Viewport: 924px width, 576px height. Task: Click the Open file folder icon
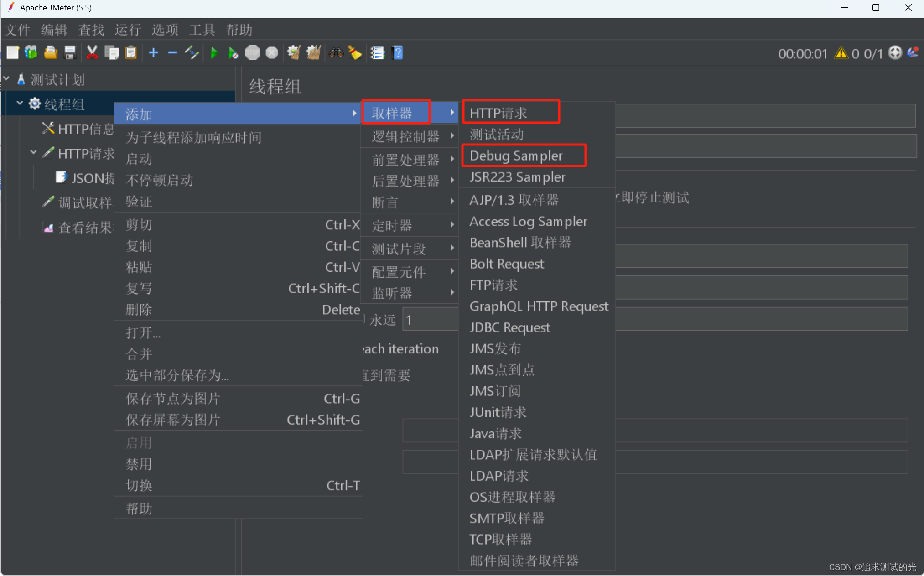click(x=51, y=53)
